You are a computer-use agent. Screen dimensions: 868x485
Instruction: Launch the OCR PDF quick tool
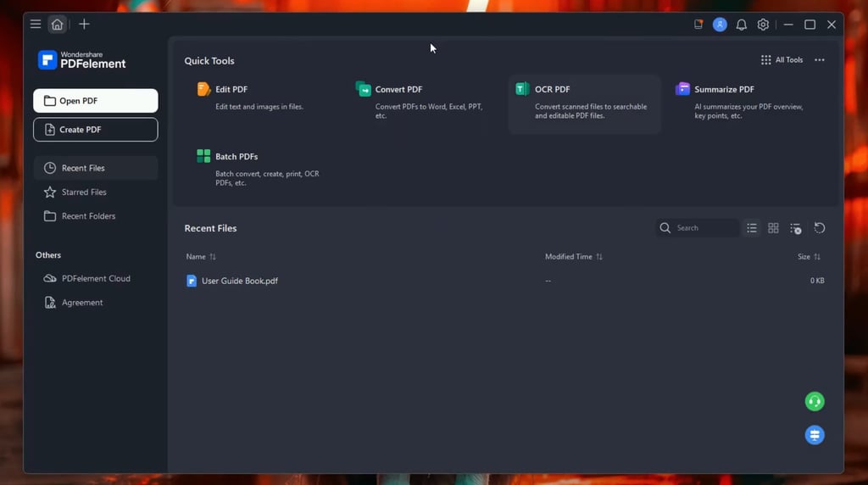(585, 104)
